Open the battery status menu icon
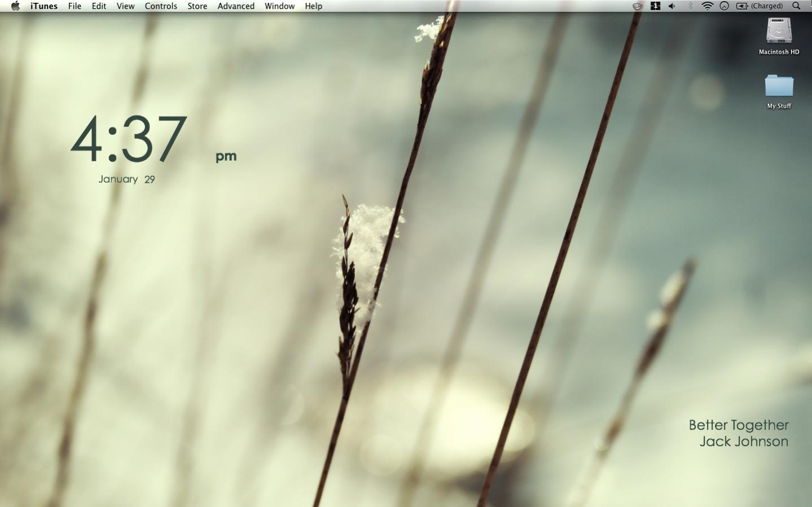This screenshot has width=812, height=507. tap(742, 6)
